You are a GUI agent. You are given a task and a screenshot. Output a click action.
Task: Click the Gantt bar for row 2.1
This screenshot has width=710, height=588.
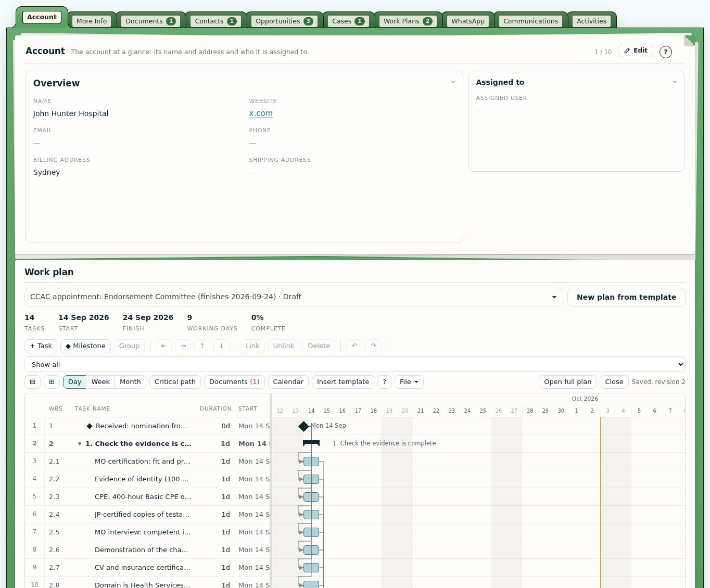pyautogui.click(x=311, y=462)
